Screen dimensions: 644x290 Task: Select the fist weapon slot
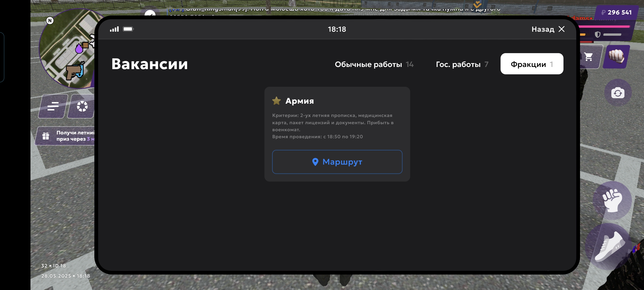pyautogui.click(x=616, y=57)
